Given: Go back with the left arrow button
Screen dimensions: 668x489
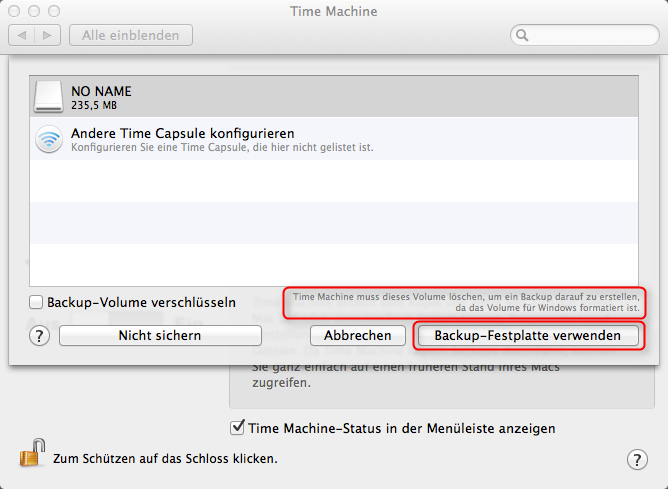Looking at the screenshot, I should [x=22, y=35].
